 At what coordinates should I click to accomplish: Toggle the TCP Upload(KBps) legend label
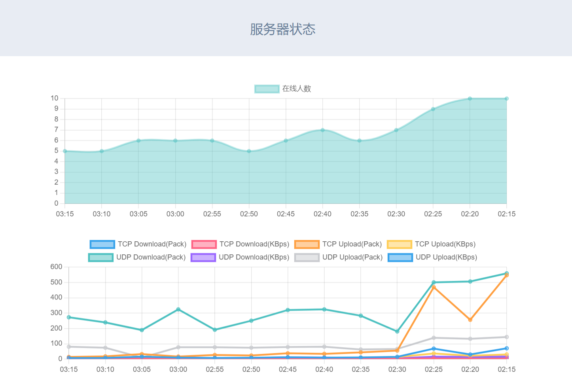445,244
